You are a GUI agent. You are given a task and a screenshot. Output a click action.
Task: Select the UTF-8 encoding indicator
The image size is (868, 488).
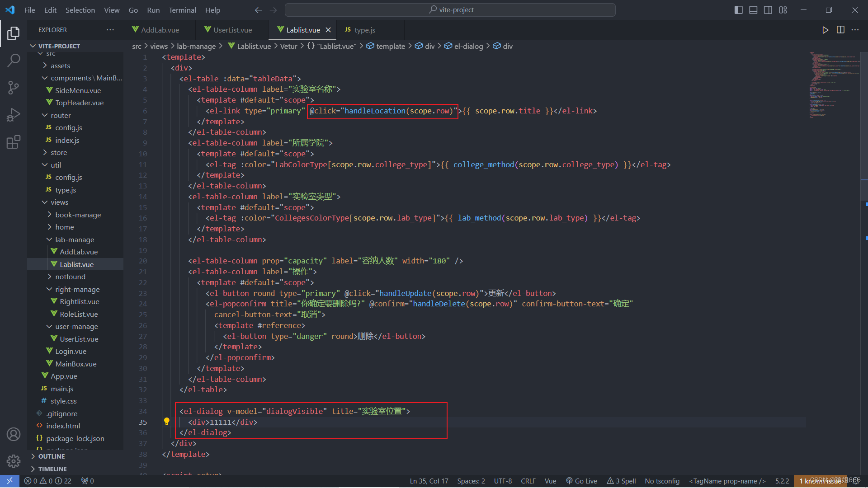tap(503, 481)
